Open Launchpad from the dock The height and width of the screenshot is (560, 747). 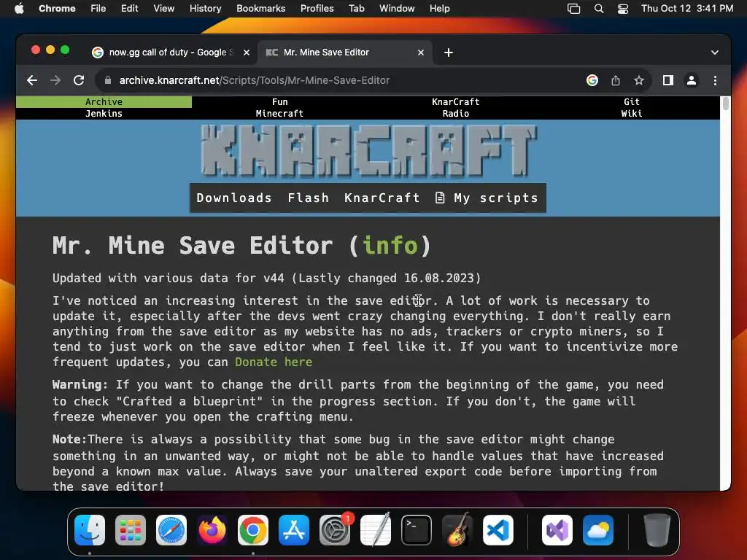tap(131, 530)
